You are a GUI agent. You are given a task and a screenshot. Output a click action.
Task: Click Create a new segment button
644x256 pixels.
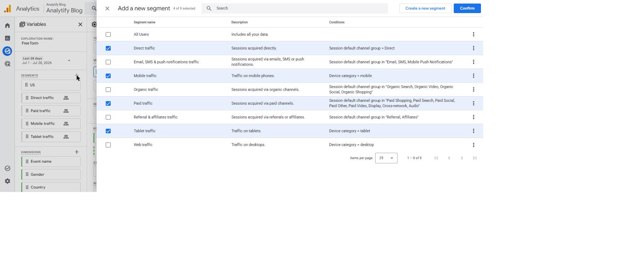(x=425, y=8)
